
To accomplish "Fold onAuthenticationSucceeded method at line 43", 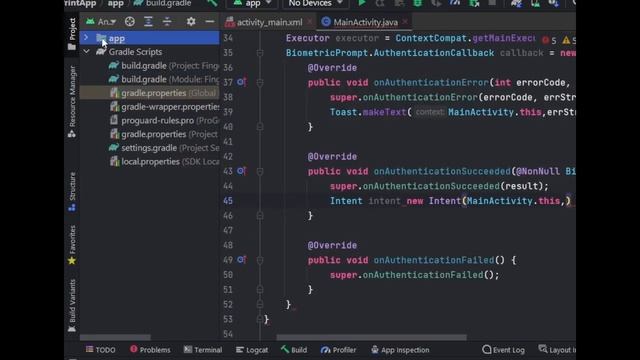I will coord(260,171).
